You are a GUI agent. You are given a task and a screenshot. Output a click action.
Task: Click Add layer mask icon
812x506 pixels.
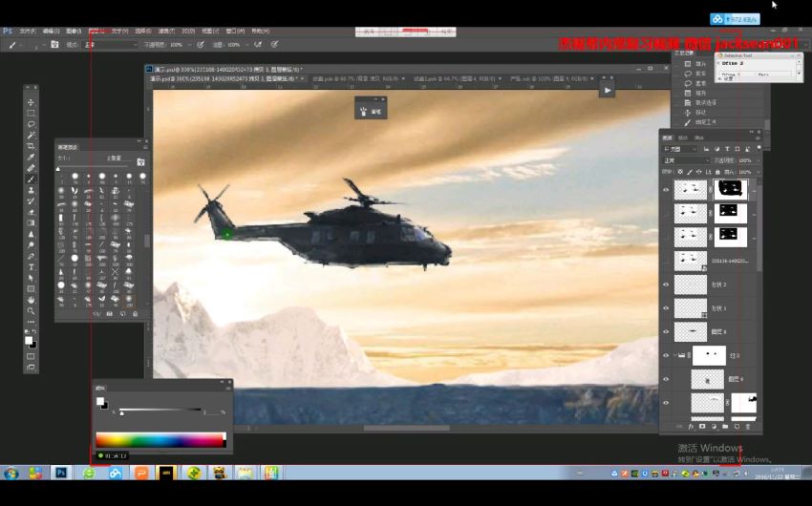(702, 427)
